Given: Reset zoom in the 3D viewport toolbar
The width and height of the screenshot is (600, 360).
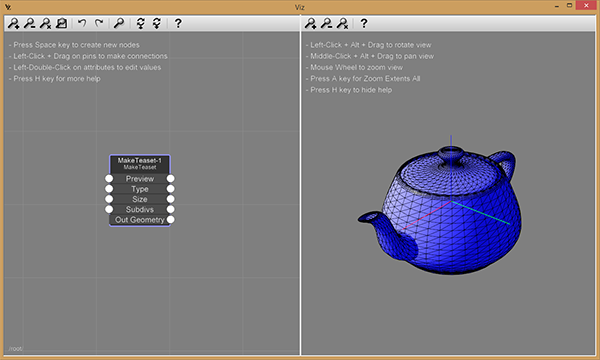Looking at the screenshot, I should pyautogui.click(x=342, y=23).
